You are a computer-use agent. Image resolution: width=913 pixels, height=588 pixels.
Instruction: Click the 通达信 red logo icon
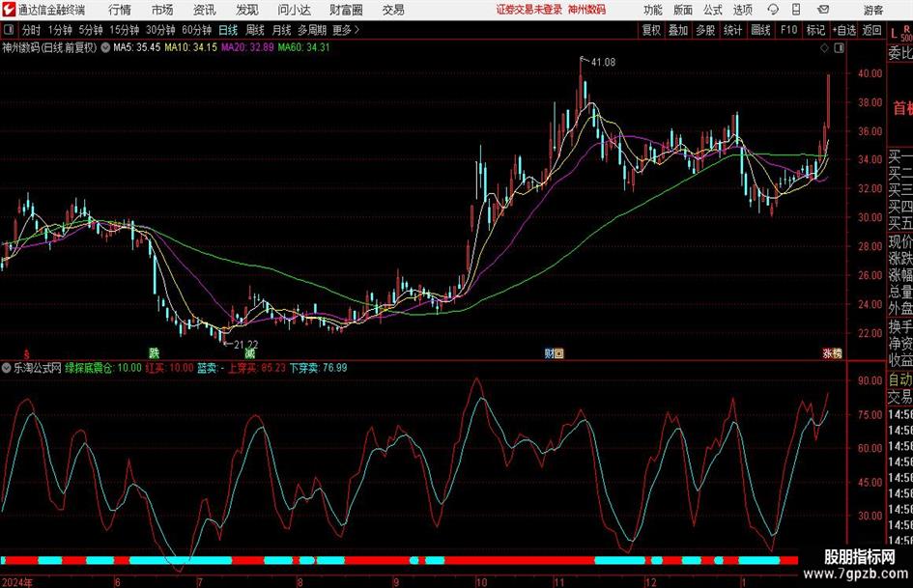click(8, 10)
